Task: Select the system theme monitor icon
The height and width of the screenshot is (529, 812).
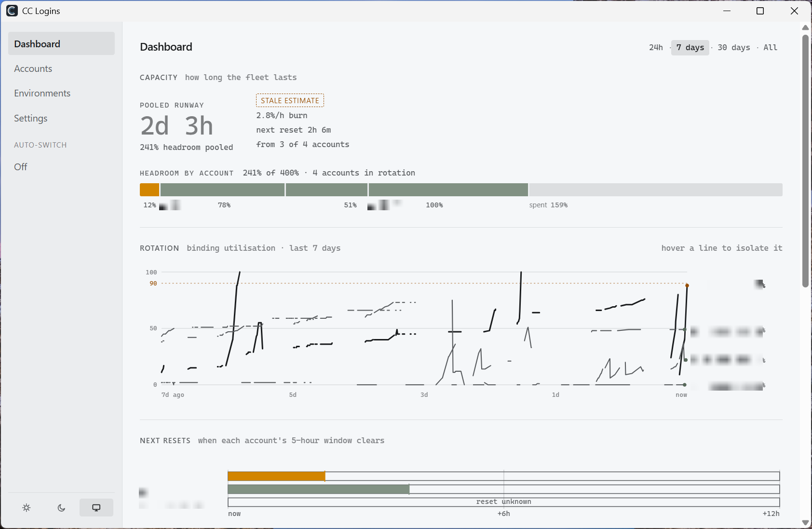Action: coord(96,508)
